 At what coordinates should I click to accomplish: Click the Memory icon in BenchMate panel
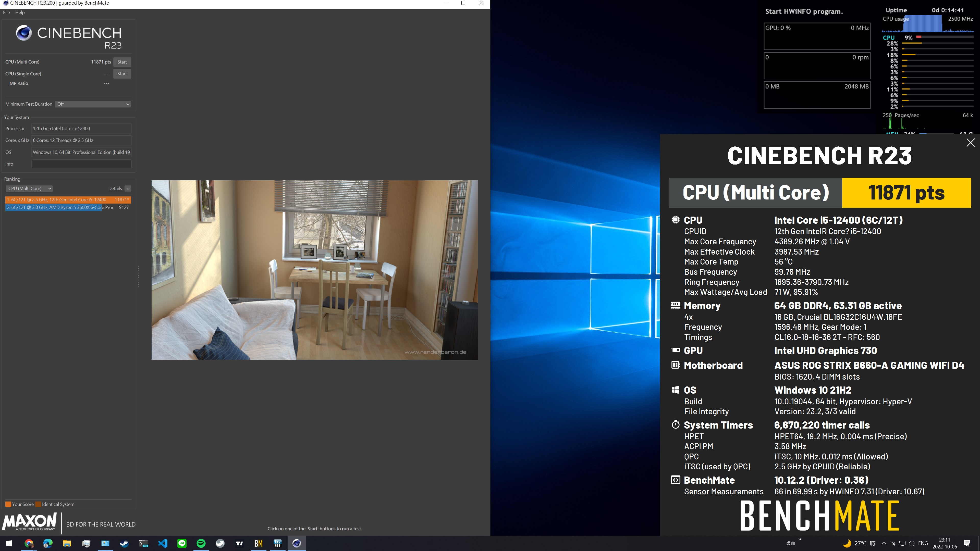pyautogui.click(x=675, y=305)
